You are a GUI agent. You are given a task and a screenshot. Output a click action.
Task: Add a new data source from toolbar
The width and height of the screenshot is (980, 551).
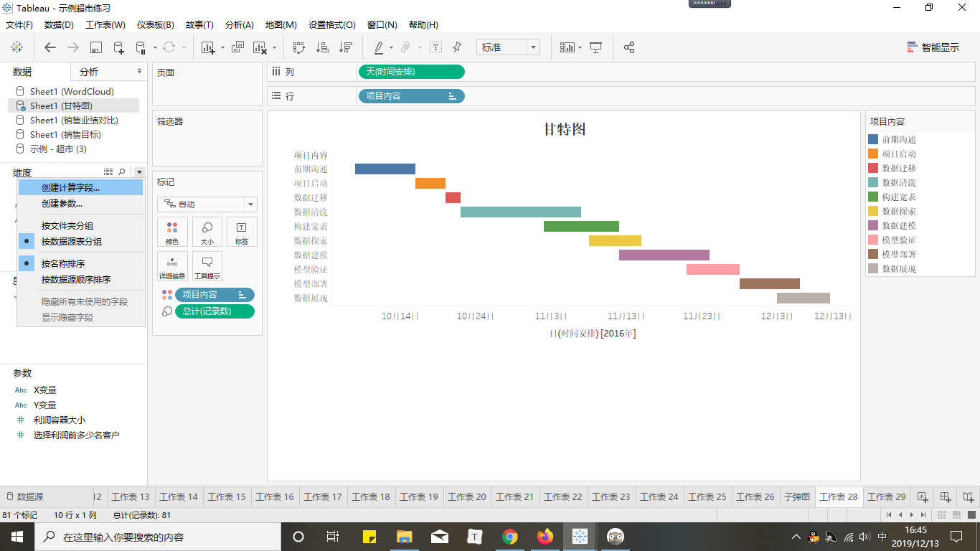point(118,47)
